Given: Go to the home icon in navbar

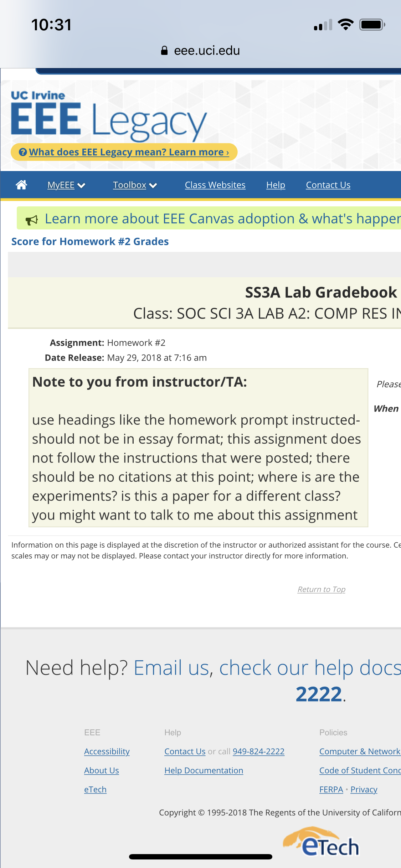Looking at the screenshot, I should pos(21,185).
